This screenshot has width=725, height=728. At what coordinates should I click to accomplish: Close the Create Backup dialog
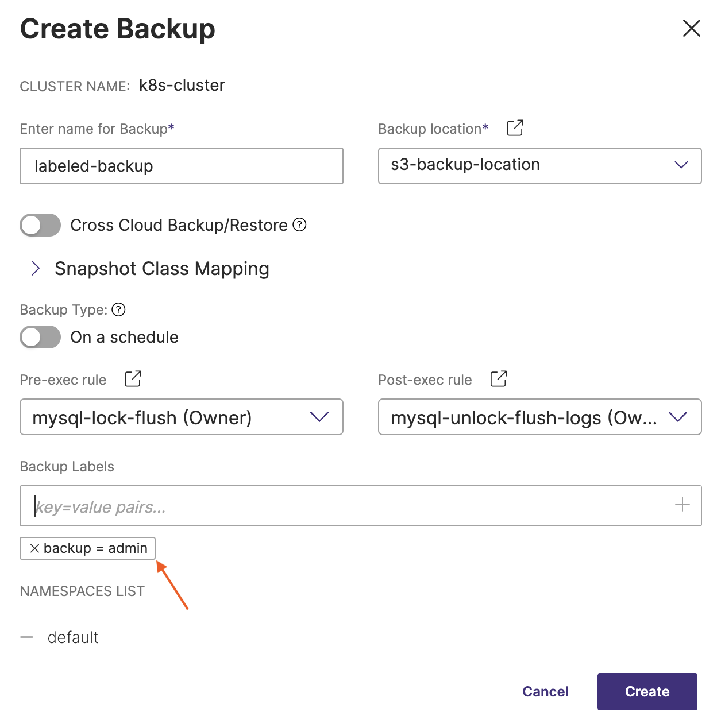coord(691,28)
